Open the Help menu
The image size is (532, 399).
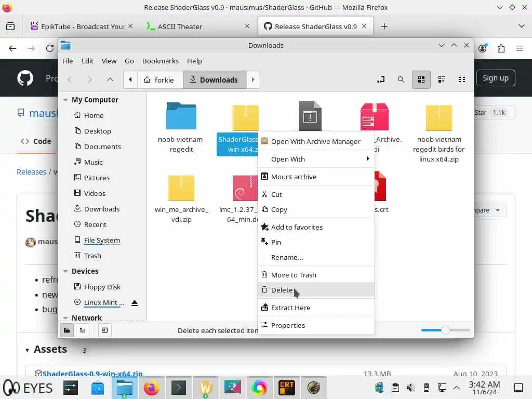[194, 61]
